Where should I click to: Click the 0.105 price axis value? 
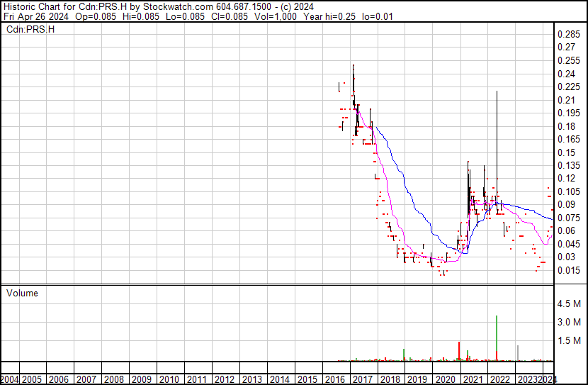coord(569,191)
